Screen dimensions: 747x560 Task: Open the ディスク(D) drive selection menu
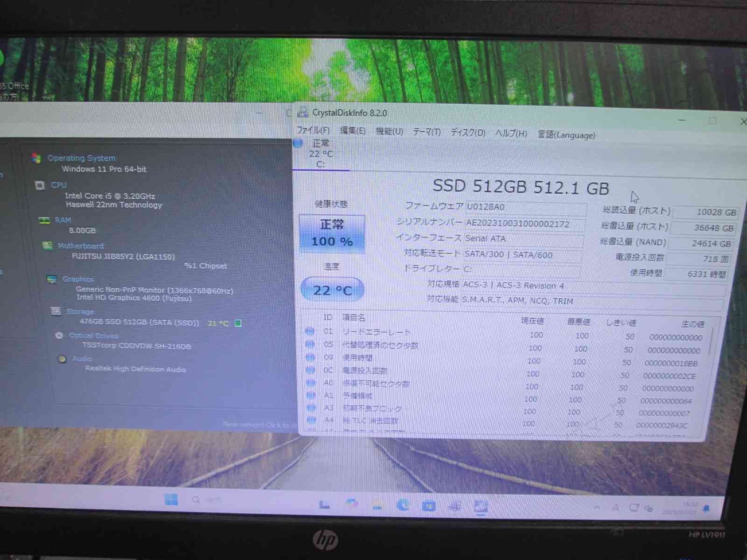(468, 133)
